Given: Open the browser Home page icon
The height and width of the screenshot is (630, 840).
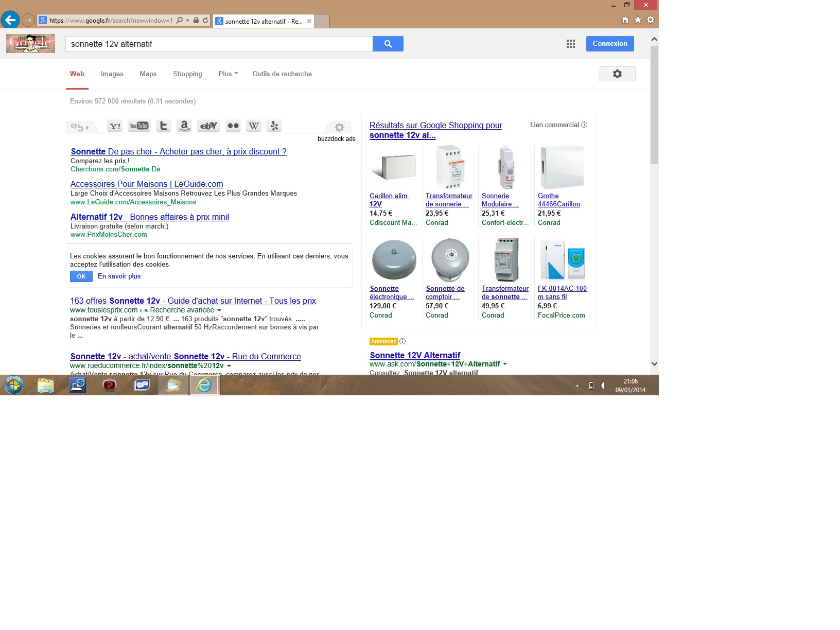Looking at the screenshot, I should (x=625, y=20).
